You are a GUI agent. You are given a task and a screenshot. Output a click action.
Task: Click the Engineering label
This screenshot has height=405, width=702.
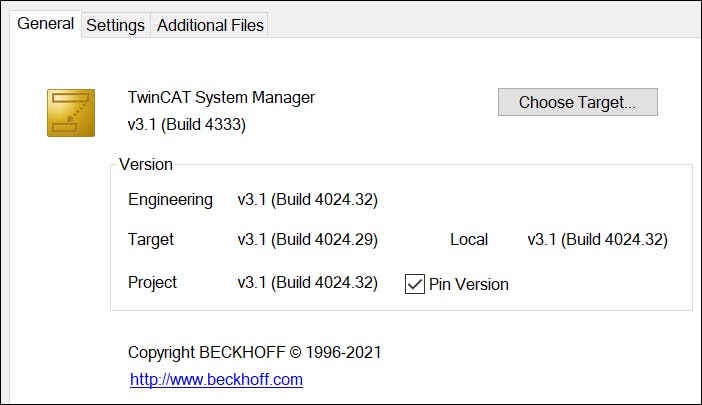click(170, 200)
